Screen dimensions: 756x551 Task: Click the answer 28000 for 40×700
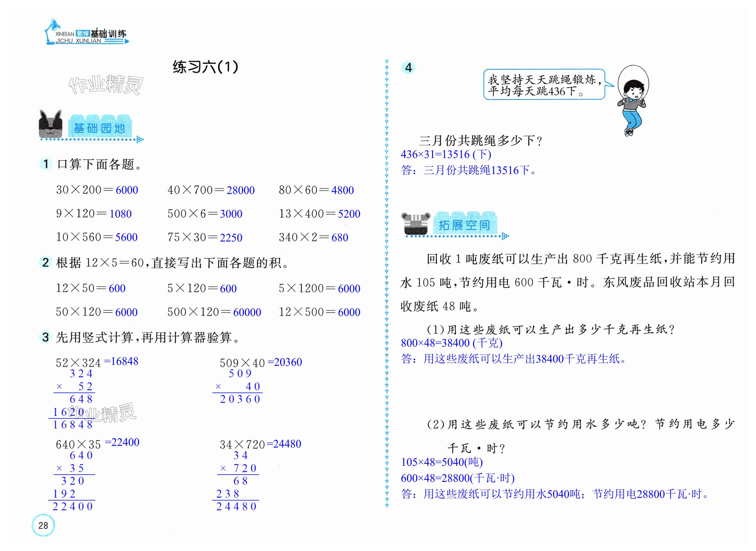pos(240,190)
